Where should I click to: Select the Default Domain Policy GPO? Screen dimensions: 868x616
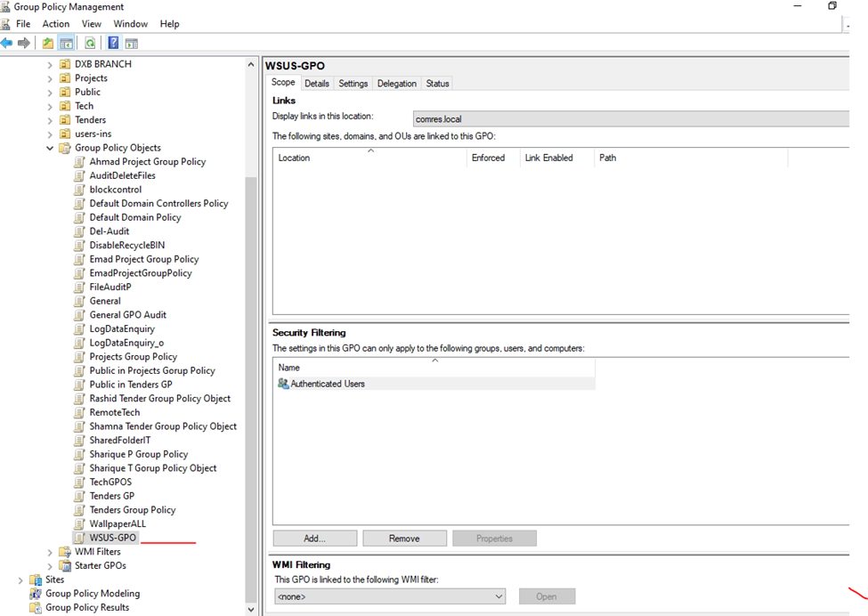click(x=134, y=217)
